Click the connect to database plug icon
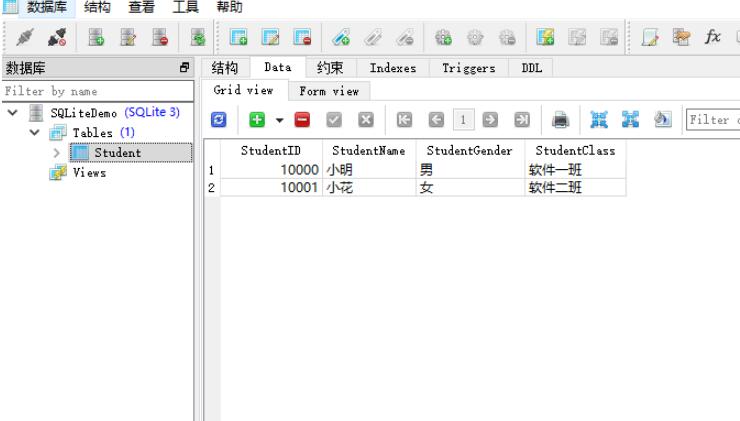The image size is (740, 421). click(25, 37)
